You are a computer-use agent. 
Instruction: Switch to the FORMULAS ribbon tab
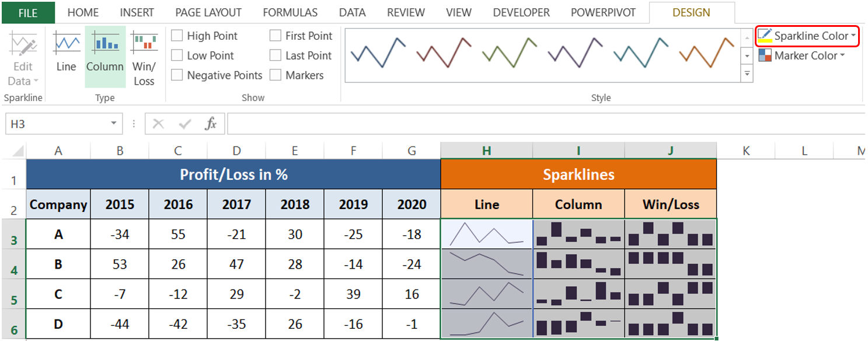[290, 12]
